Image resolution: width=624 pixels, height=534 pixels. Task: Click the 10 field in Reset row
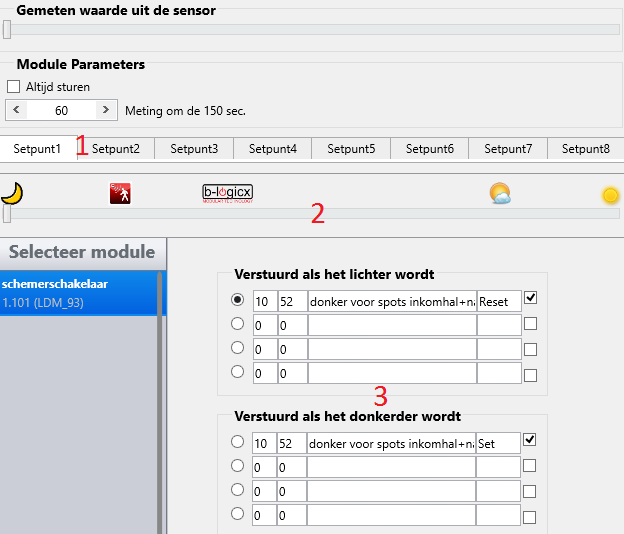coord(265,301)
